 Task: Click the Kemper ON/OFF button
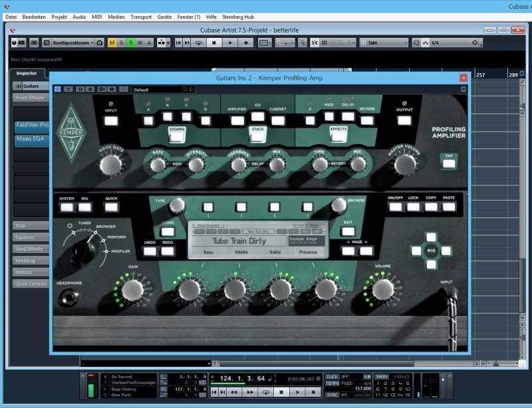395,207
